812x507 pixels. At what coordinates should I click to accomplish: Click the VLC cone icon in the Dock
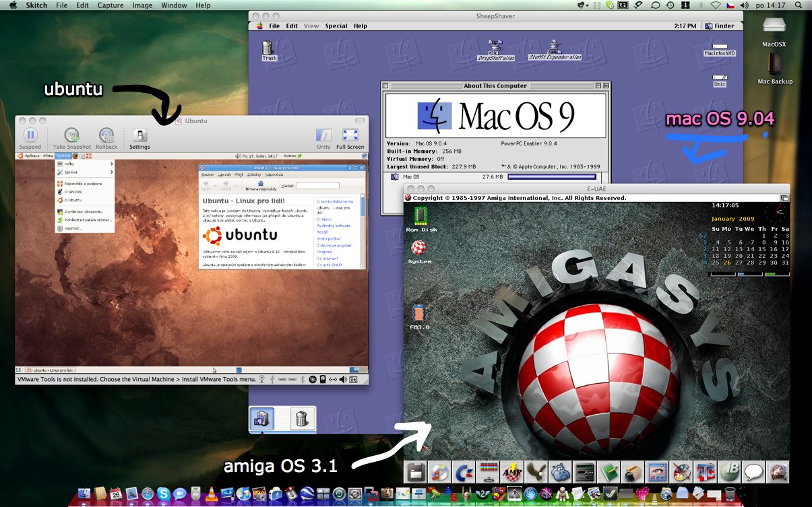click(210, 494)
